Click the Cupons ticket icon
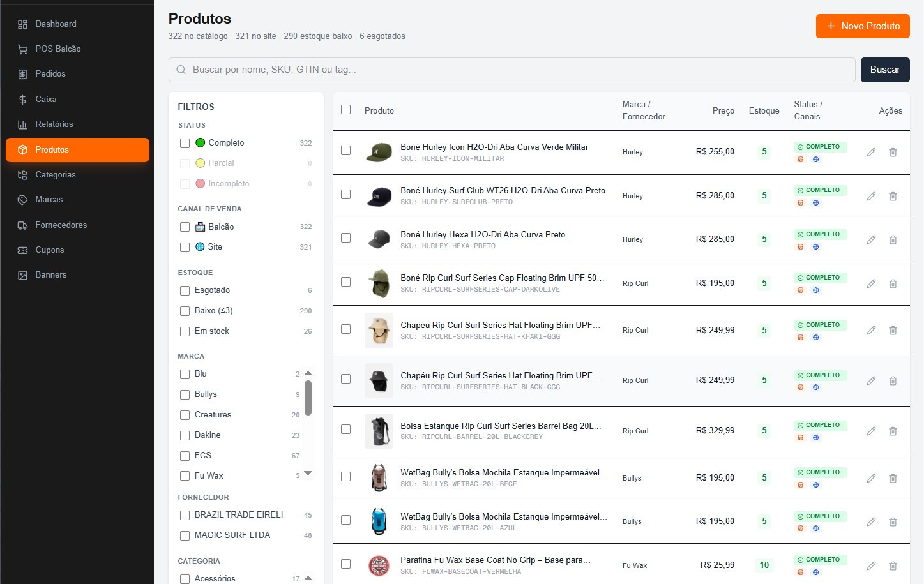Viewport: 924px width, 584px height. click(x=22, y=250)
